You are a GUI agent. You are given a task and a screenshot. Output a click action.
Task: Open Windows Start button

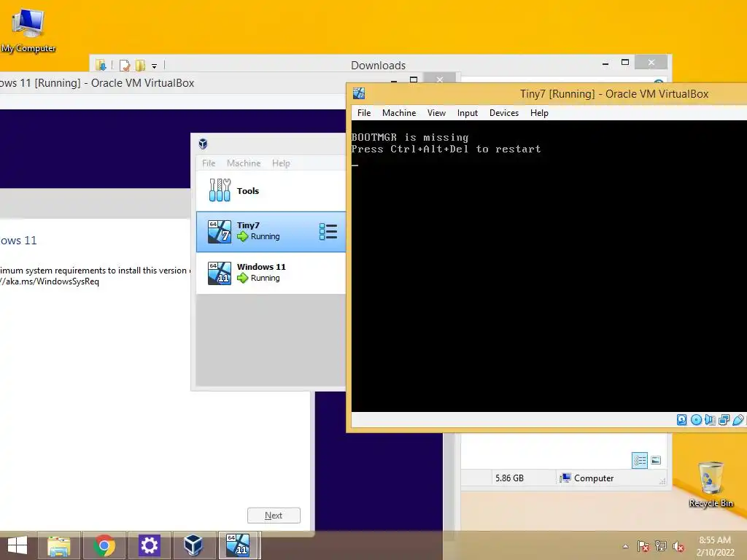pyautogui.click(x=18, y=545)
